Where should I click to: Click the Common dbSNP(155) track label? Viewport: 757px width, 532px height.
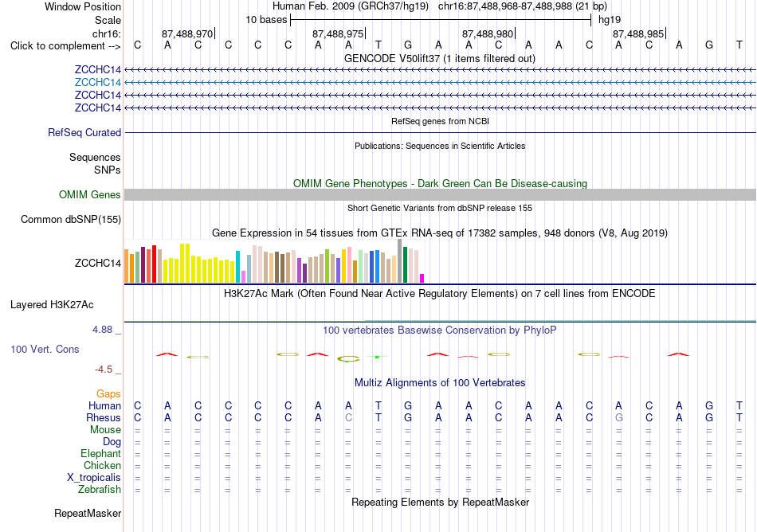pos(70,220)
